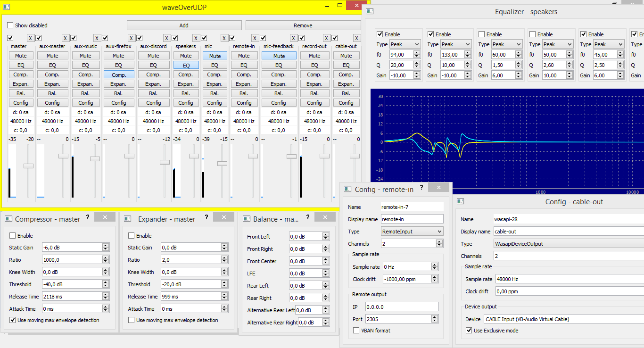Unmute the mic channel
The image size is (644, 348).
pyautogui.click(x=215, y=56)
